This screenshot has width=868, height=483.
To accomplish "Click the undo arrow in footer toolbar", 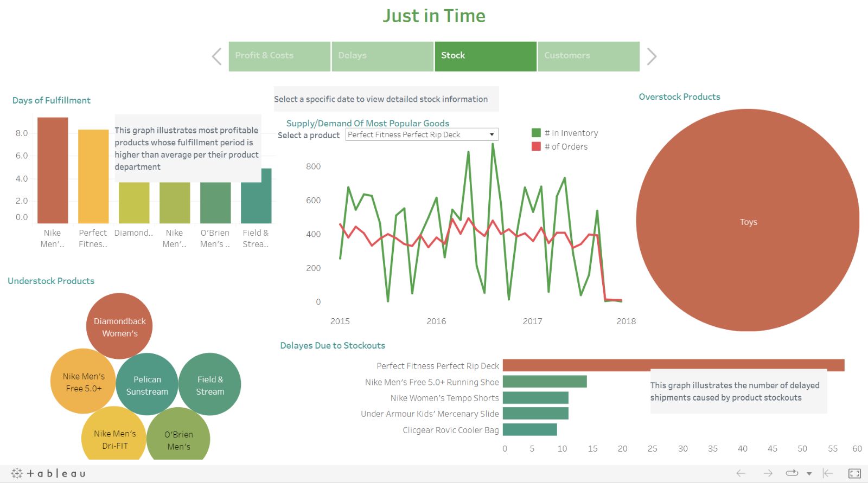I will [x=741, y=473].
